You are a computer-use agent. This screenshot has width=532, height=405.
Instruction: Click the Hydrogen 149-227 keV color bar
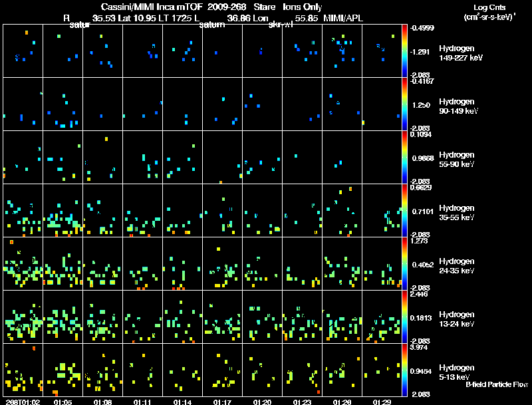click(x=404, y=51)
